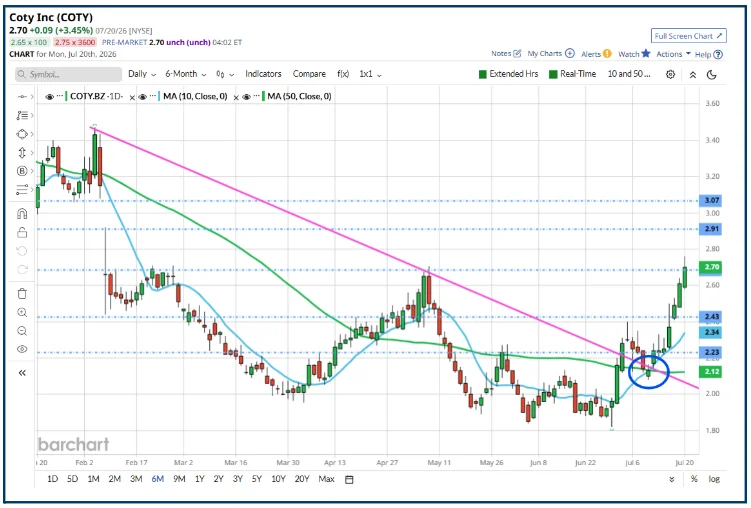Collapse the toolbar with double up-chevrons

[x=693, y=75]
